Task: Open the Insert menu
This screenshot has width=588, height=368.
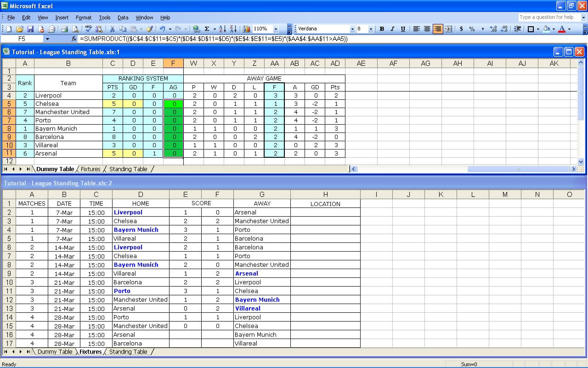Action: [x=62, y=17]
